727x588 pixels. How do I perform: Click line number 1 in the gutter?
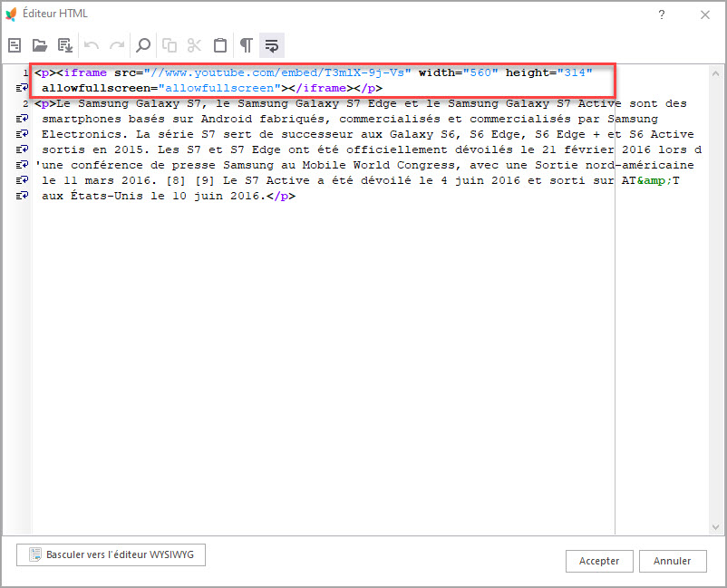tap(26, 72)
